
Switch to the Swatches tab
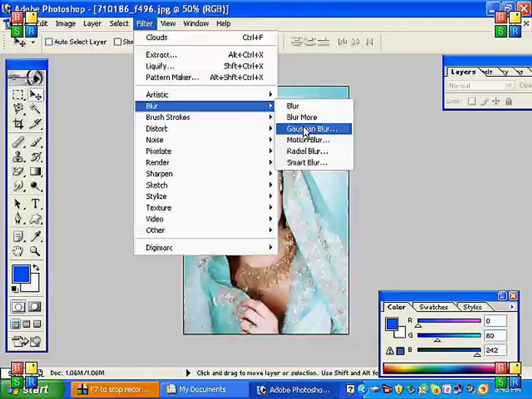433,307
